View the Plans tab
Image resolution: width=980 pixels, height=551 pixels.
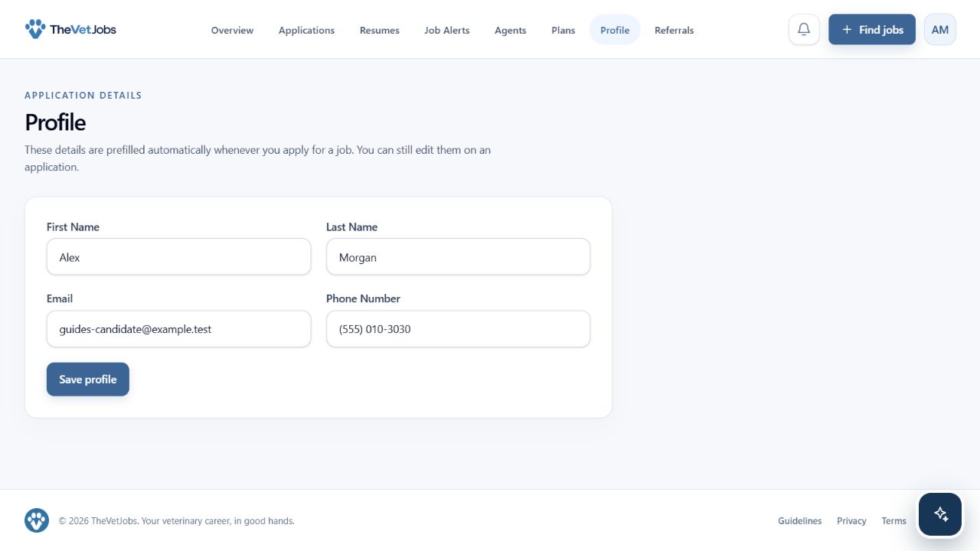click(563, 30)
